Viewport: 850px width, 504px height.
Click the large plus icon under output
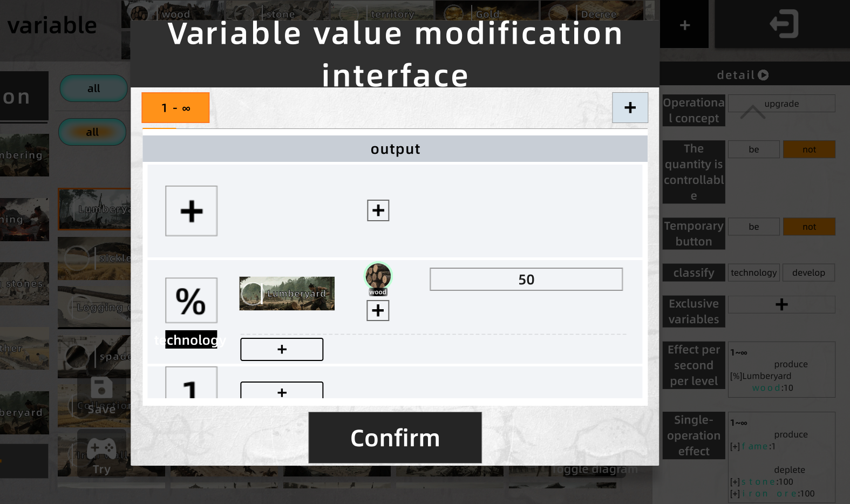click(x=191, y=211)
